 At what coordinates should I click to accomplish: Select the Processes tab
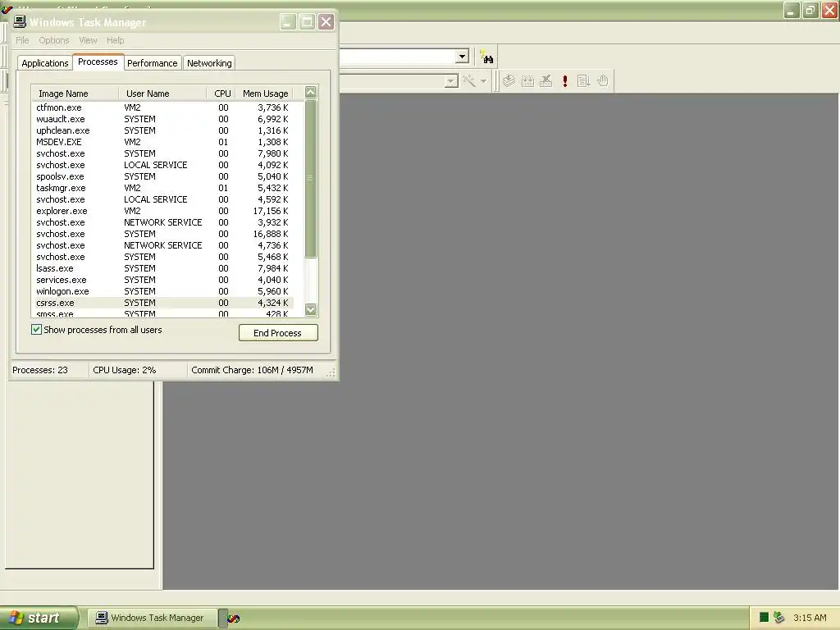(98, 62)
